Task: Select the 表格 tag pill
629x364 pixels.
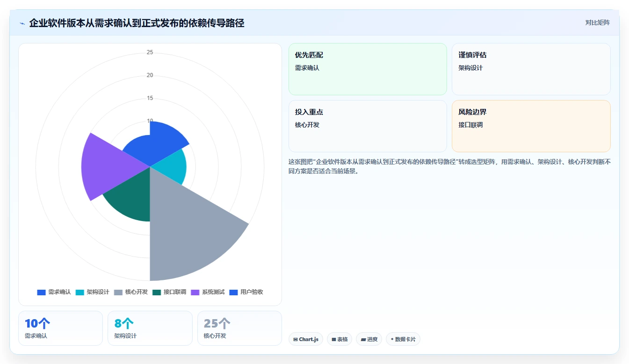Action: (340, 339)
